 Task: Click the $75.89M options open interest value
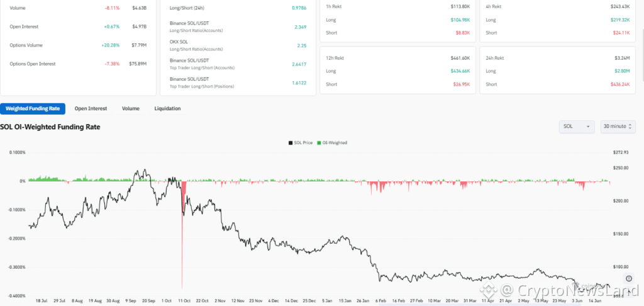click(138, 64)
